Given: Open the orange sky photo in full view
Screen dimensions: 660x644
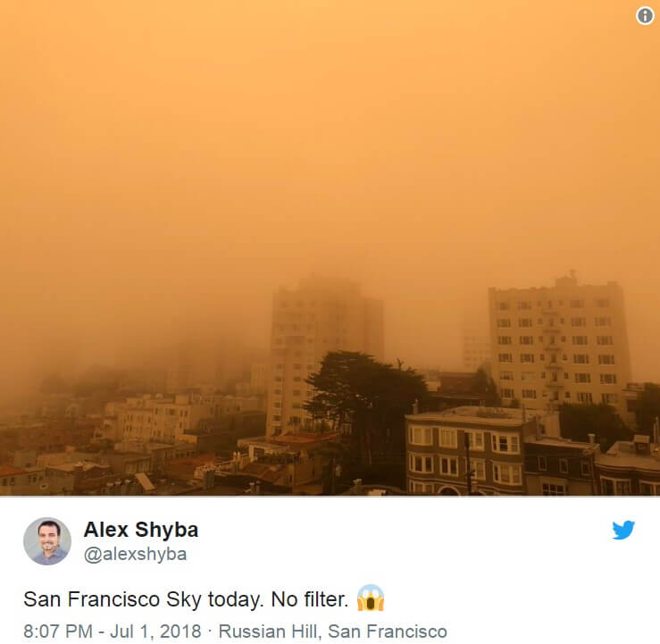Looking at the screenshot, I should coord(330,247).
